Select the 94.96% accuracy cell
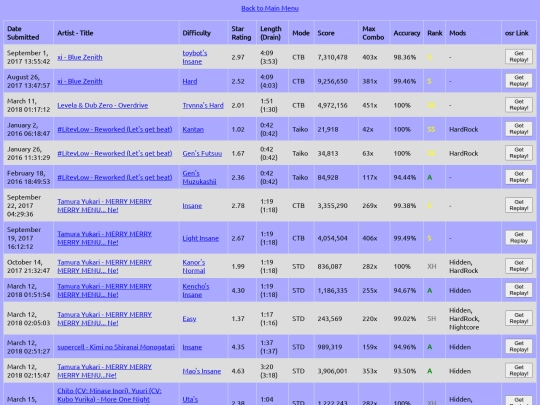This screenshot has height=405, width=540. click(x=407, y=347)
